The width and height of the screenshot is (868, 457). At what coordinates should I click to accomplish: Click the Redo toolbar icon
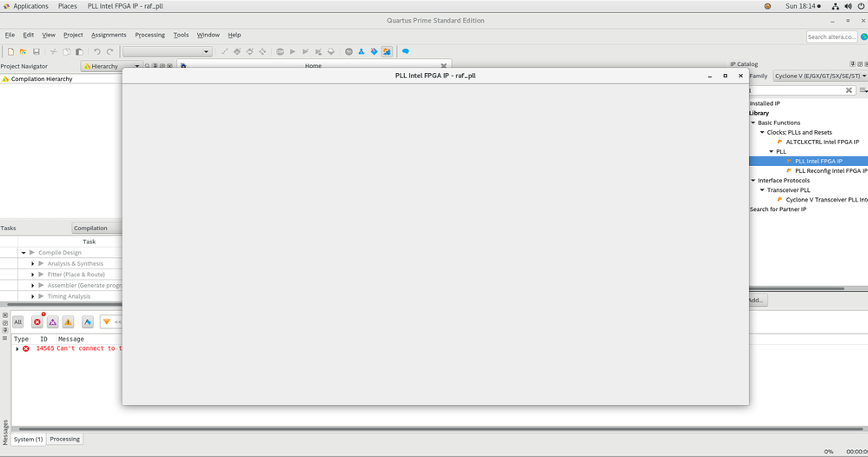pos(109,51)
